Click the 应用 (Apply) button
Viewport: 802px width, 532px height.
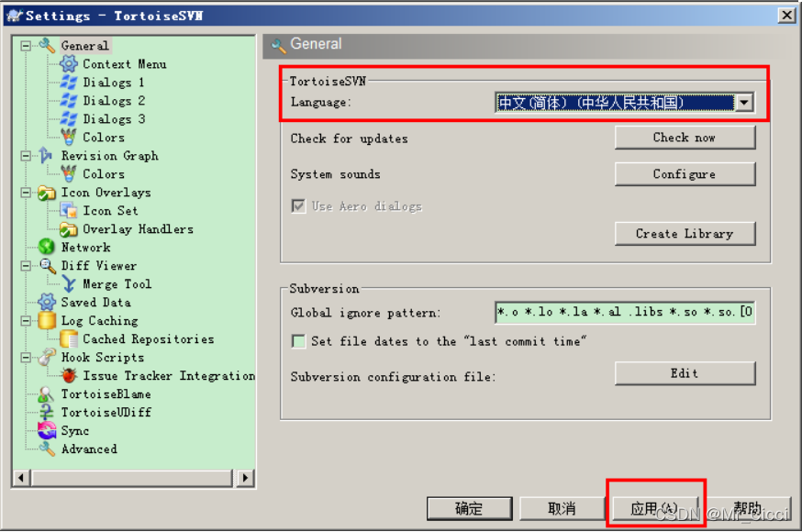655,508
